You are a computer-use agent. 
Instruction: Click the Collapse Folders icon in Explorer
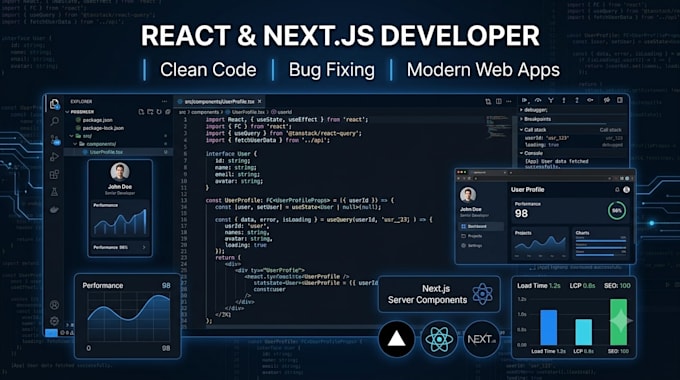tap(168, 112)
